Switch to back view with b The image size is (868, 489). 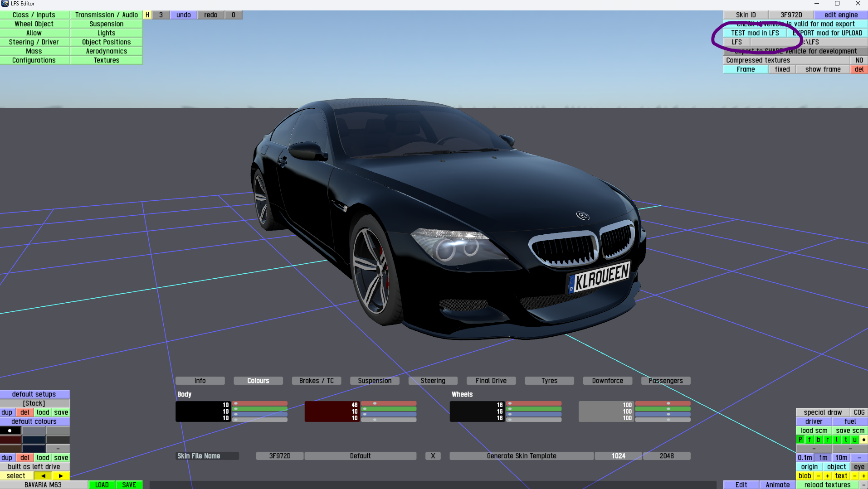819,440
